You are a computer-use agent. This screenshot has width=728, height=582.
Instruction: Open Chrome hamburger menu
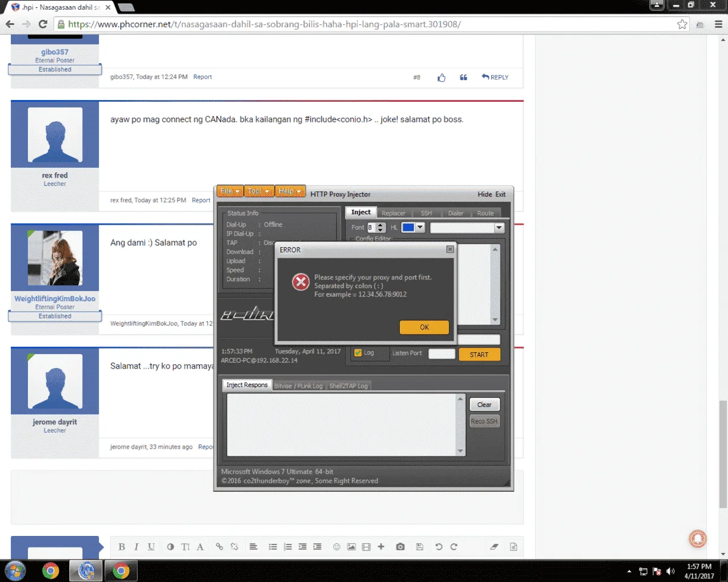pos(718,24)
